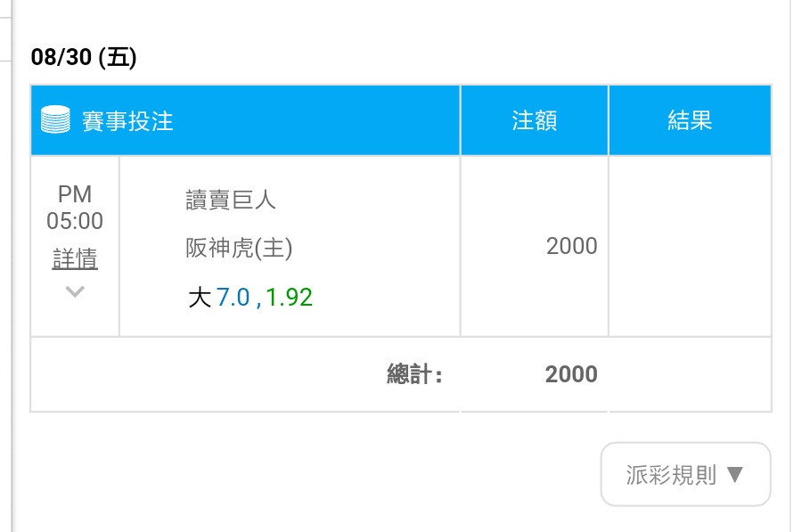Click the 大 over-bet label

pos(200,298)
